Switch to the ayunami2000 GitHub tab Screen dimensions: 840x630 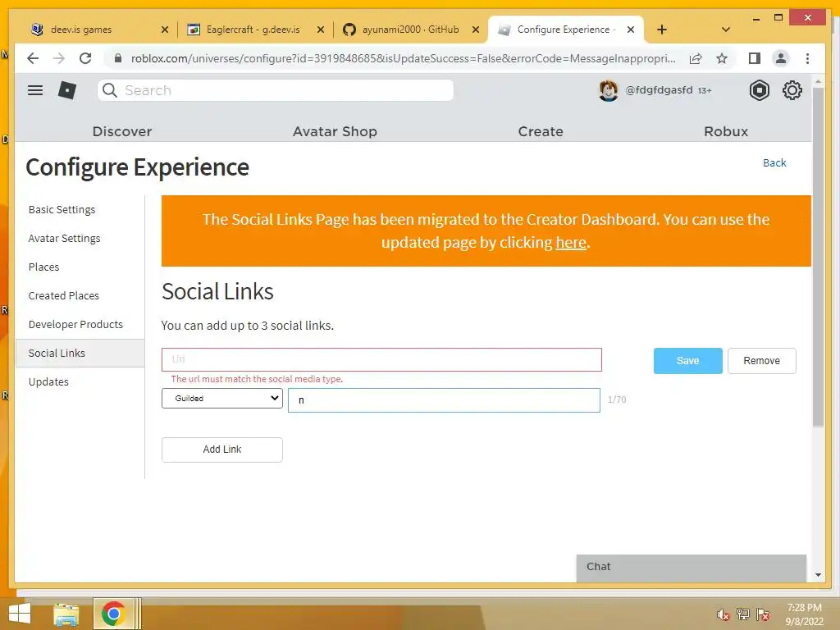click(x=410, y=30)
